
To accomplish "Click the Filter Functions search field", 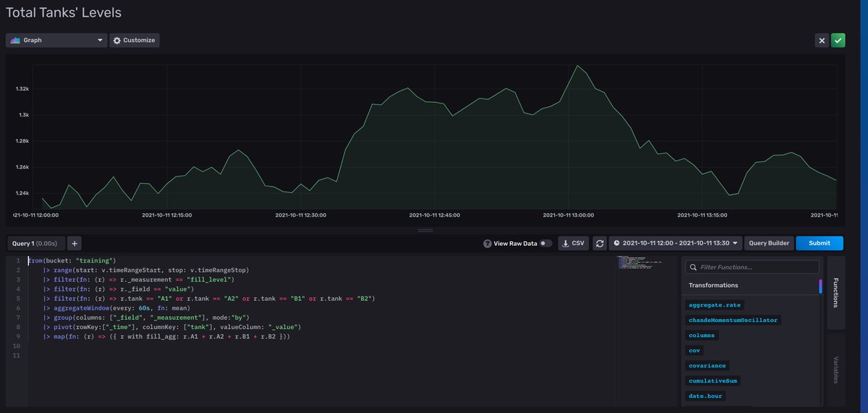I will click(752, 267).
